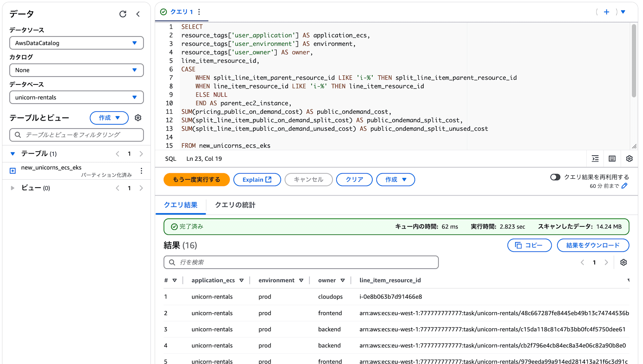This screenshot has height=364, width=643.
Task: Switch to the クエリの統計 tab
Action: (x=235, y=205)
